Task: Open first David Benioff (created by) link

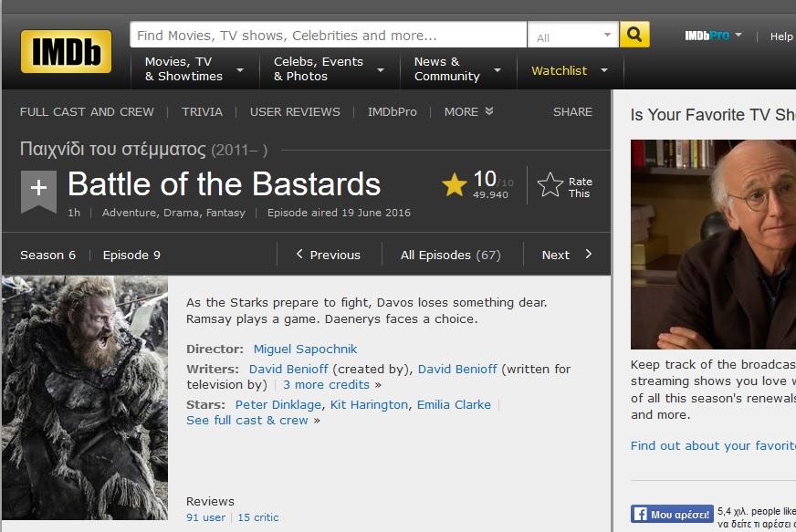Action: (288, 369)
